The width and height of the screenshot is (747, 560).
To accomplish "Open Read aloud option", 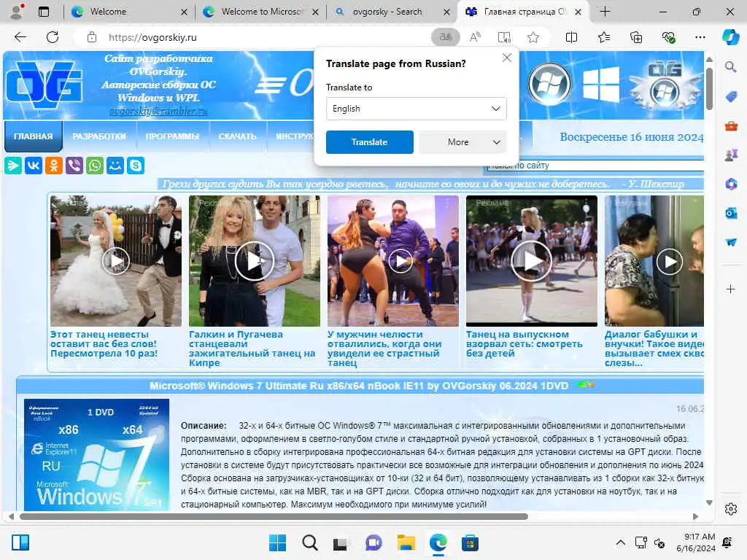I will coord(475,37).
